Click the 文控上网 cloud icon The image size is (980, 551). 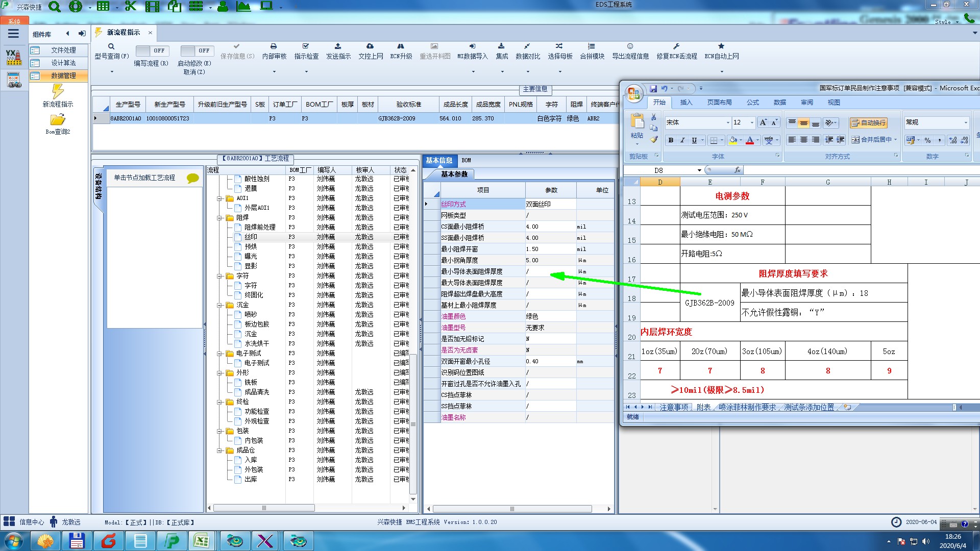pos(370,46)
